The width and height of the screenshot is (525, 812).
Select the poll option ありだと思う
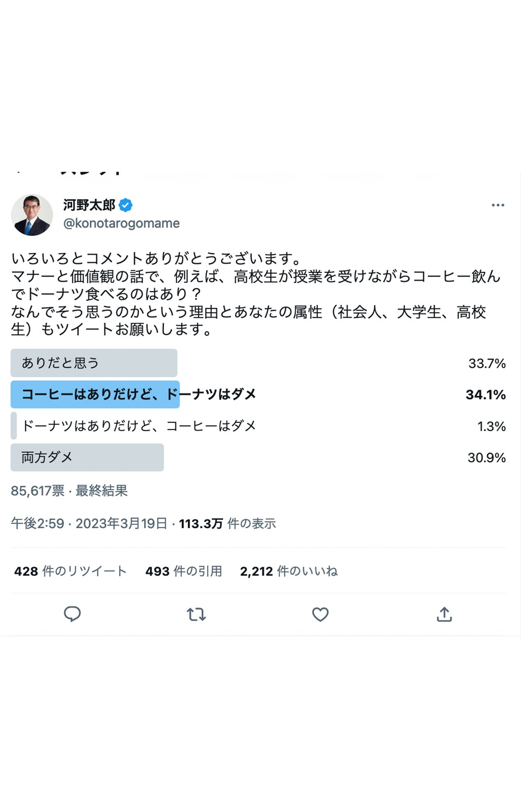point(94,363)
